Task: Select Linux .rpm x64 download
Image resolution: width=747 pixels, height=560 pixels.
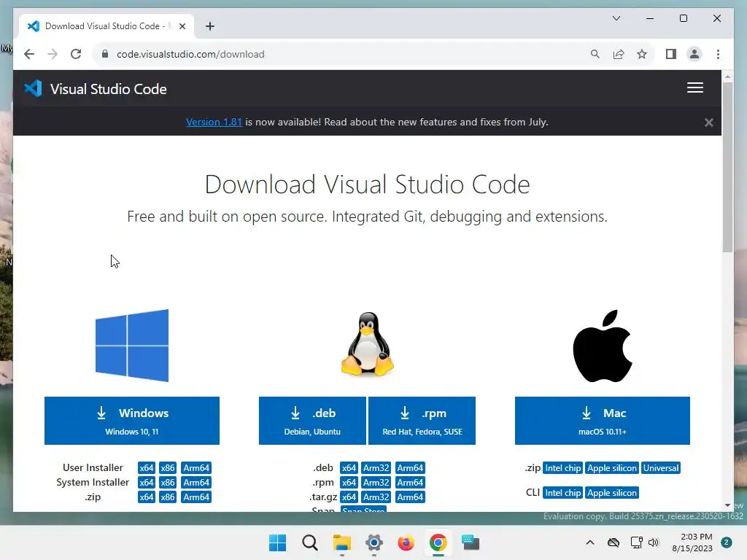Action: pos(349,483)
